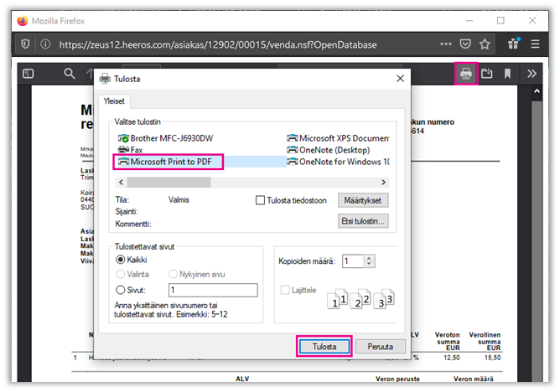
Task: Click the printer list horizontal scrollbar thumb
Action: 169,183
